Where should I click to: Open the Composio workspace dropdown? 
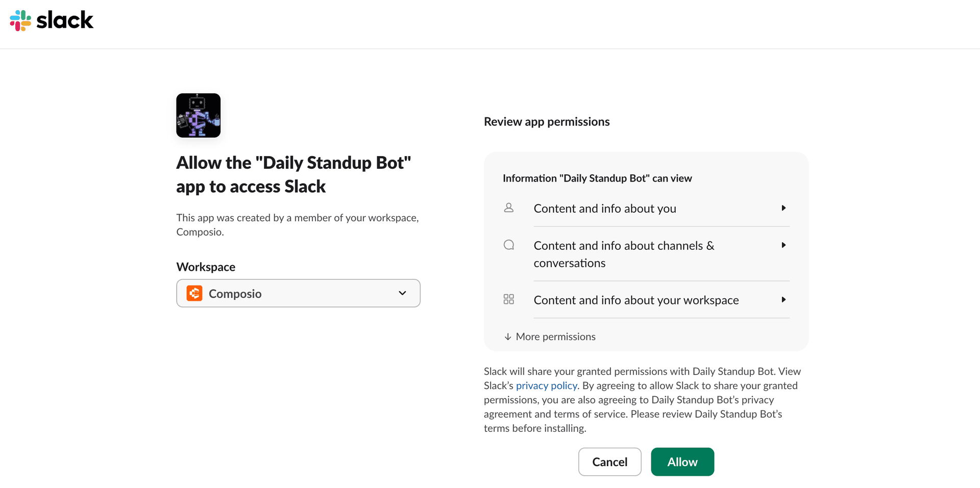[298, 293]
